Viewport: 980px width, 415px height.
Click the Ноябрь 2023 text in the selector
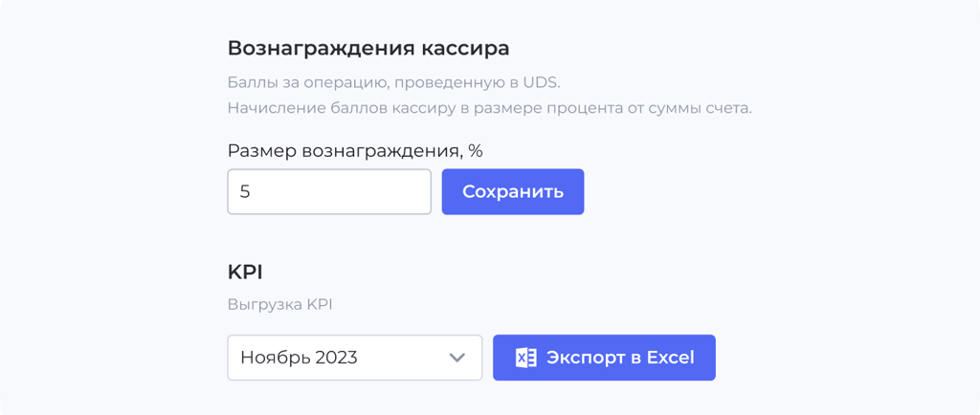(299, 358)
